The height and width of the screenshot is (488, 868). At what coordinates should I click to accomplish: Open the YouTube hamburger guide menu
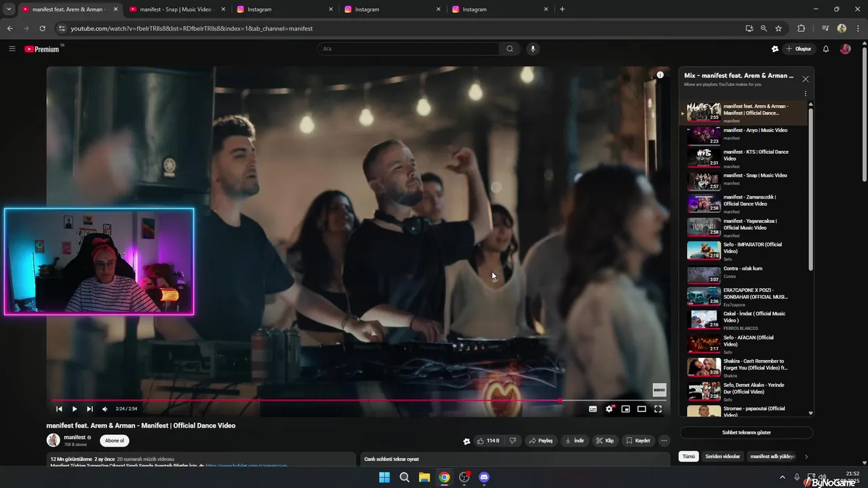[x=12, y=49]
